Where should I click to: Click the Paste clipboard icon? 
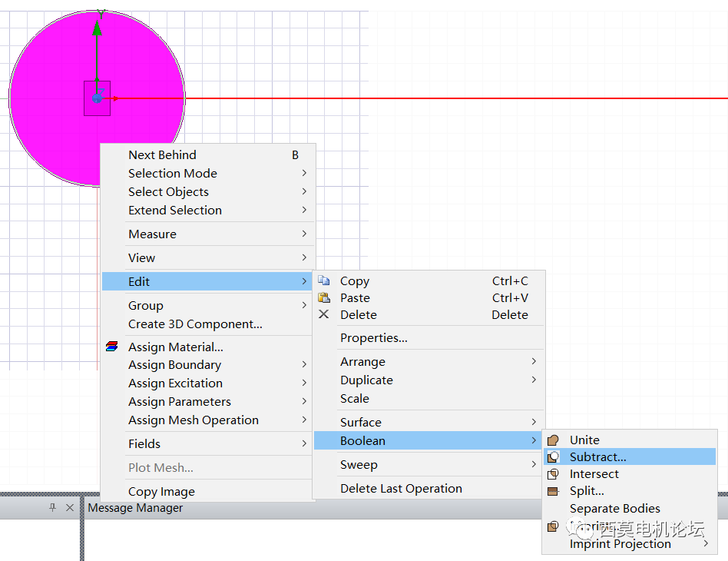tap(323, 297)
